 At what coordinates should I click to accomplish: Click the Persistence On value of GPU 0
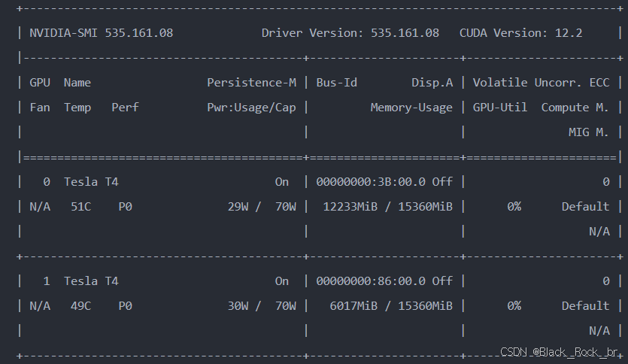click(x=281, y=182)
